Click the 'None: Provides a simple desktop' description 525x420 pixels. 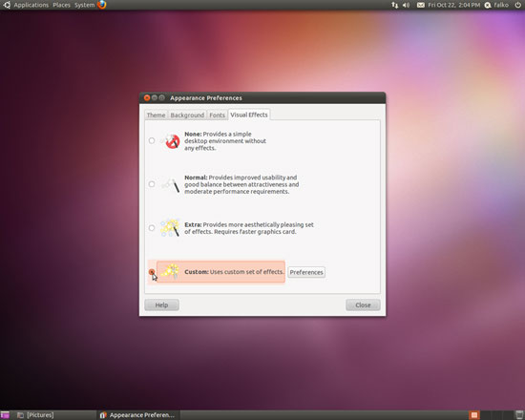pyautogui.click(x=225, y=141)
